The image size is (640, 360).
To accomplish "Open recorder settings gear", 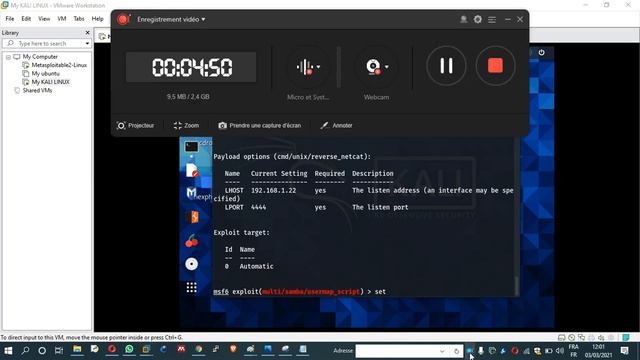I will (478, 19).
